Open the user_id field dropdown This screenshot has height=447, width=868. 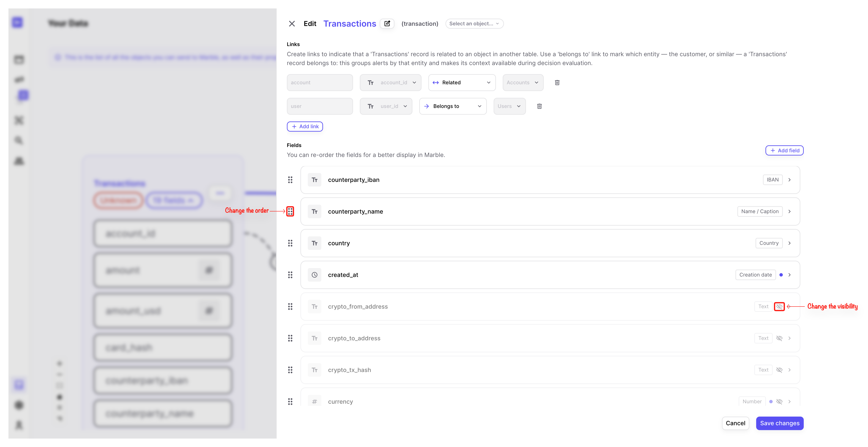[x=386, y=106]
